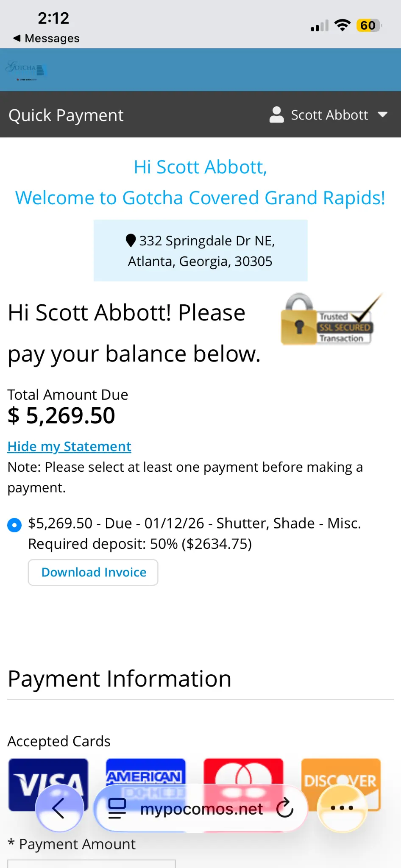Open the Scott Abbott account dropdown

click(x=382, y=114)
